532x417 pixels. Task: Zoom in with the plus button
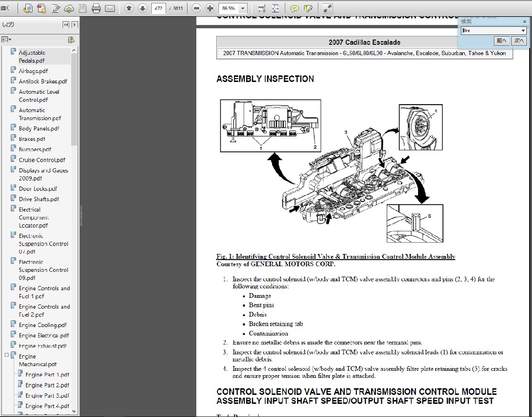(210, 8)
